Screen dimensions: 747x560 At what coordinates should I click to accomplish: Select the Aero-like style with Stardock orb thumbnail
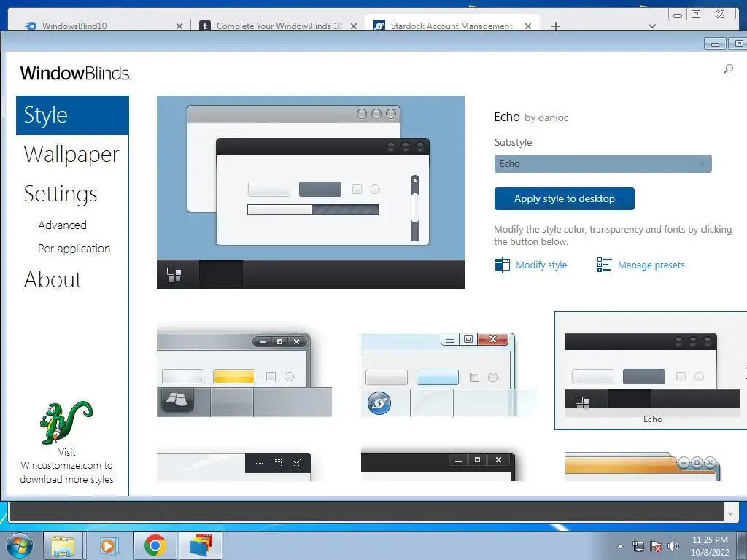[x=449, y=375]
